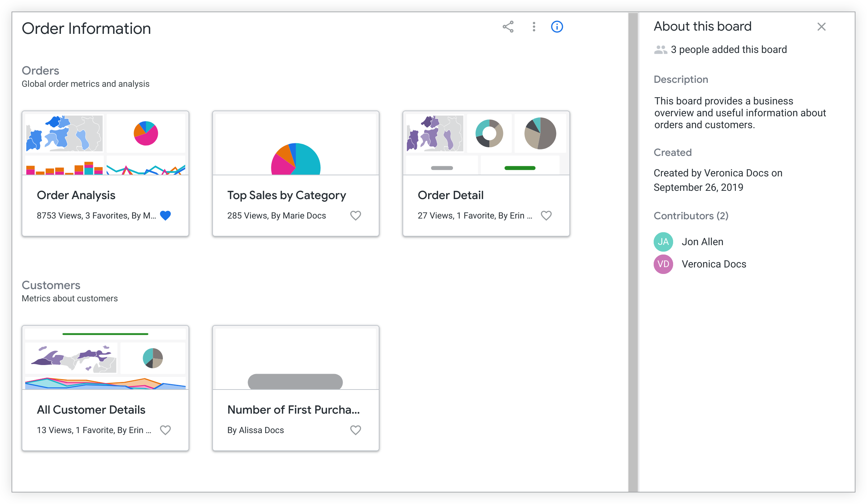Viewport: 867px width, 504px height.
Task: Close the About this board panel
Action: [x=822, y=27]
